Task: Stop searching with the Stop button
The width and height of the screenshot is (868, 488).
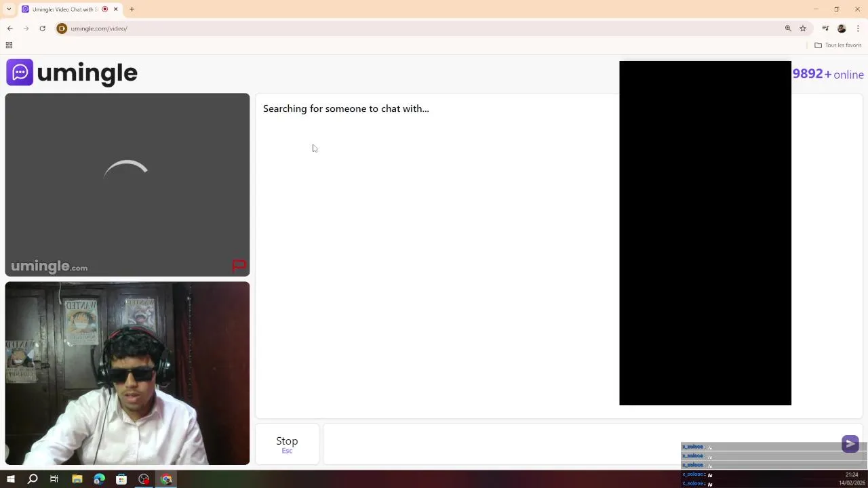Action: (287, 445)
